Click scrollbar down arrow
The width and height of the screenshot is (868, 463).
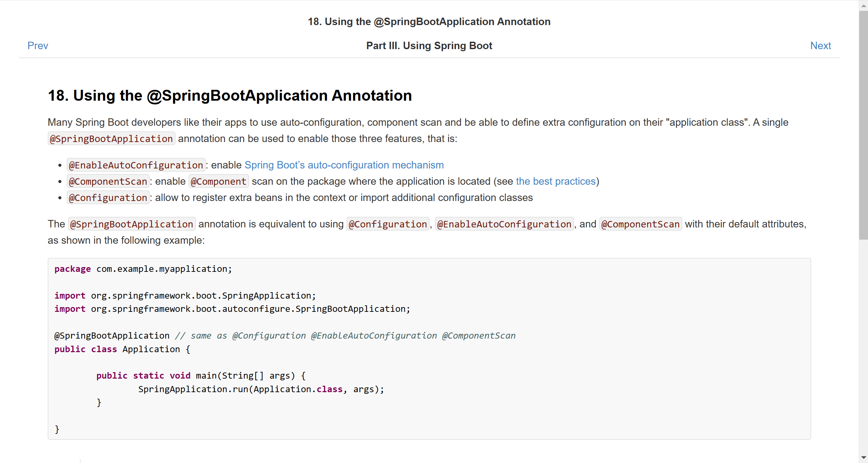pyautogui.click(x=864, y=458)
